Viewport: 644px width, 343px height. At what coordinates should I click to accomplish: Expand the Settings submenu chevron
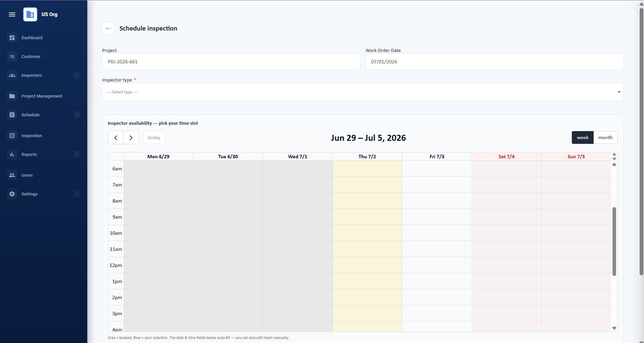coord(77,194)
